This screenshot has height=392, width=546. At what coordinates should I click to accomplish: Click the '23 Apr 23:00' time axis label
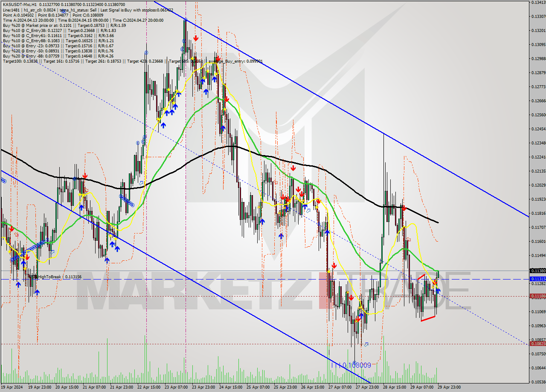204,387
